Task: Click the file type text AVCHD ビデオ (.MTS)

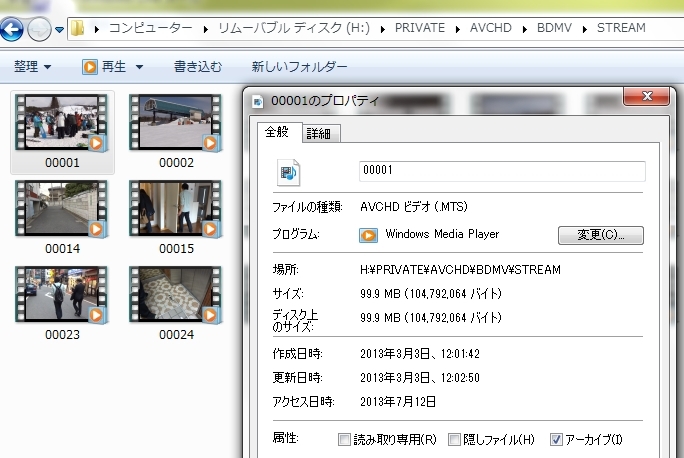Action: pos(414,206)
